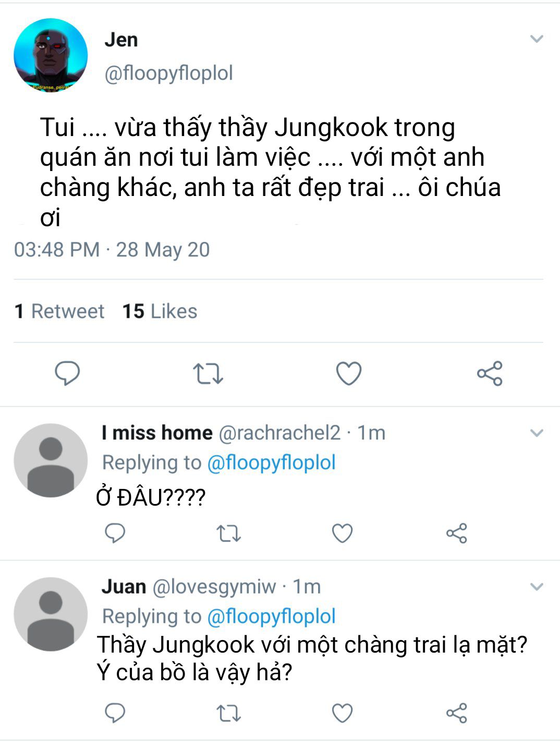Reply to the rachrachel2 comment
Viewport: 560px width, 749px height.
115,533
